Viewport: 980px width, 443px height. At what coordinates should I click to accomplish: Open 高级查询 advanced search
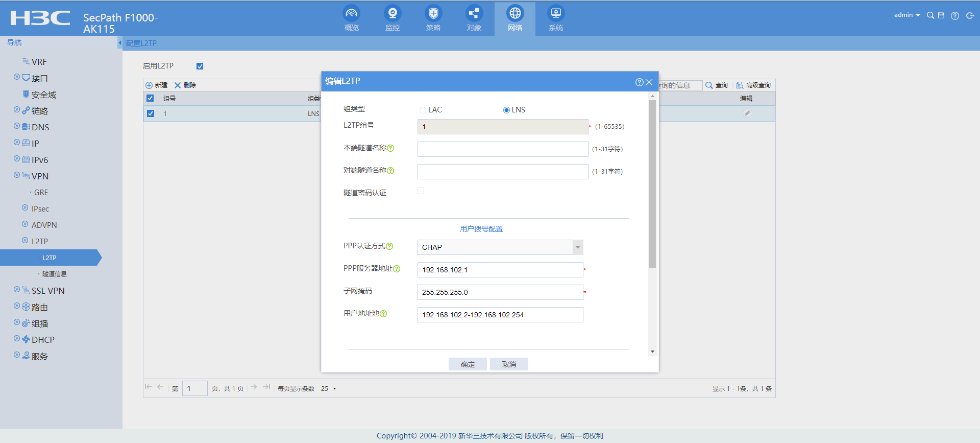[753, 85]
